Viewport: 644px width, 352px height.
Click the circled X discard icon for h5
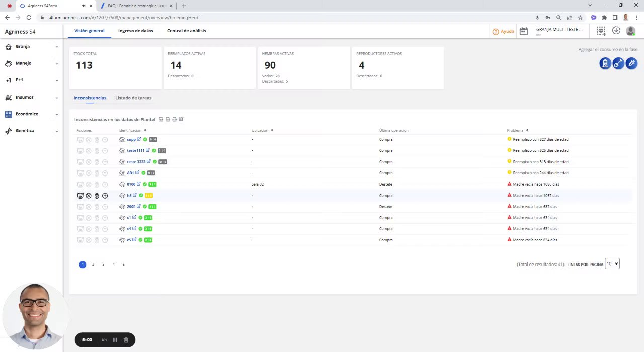tap(89, 196)
